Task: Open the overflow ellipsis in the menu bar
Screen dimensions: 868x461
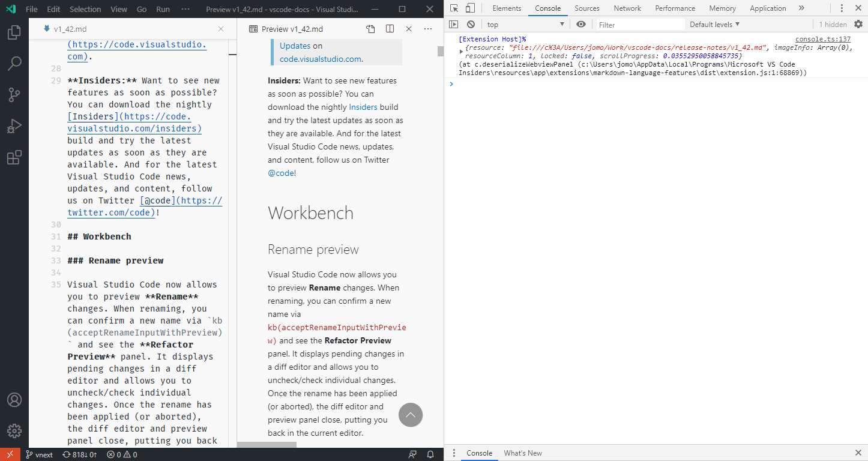Action: 185,9
